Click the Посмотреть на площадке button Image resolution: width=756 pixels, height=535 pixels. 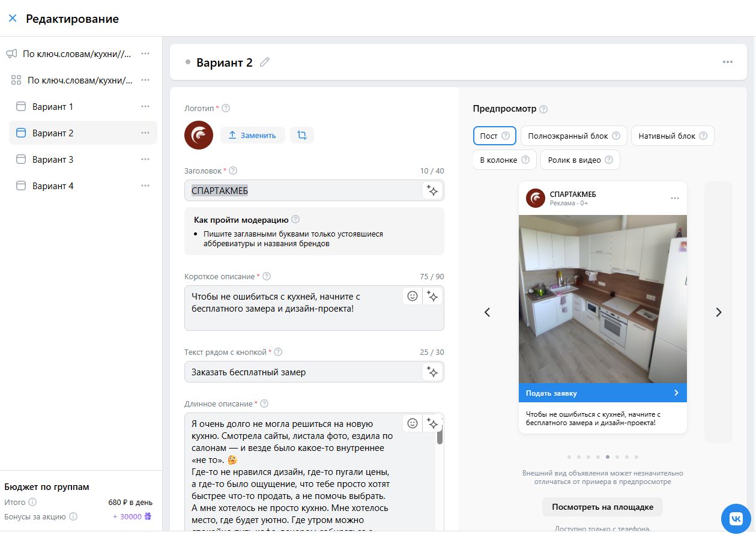[x=602, y=507]
